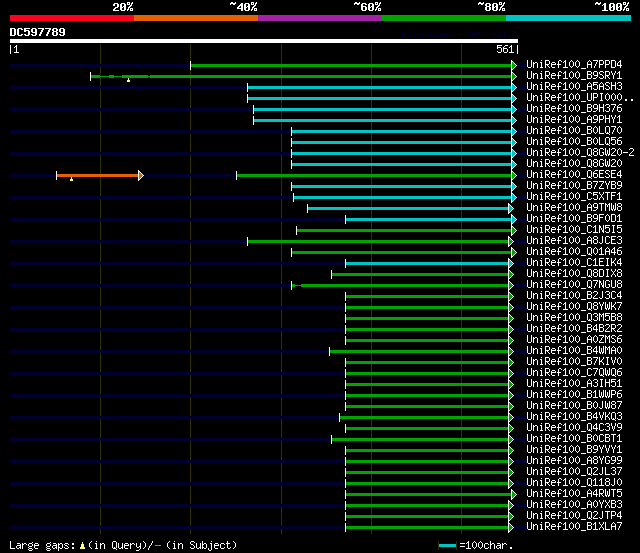Click the UniRef100_B7ZYB9 text
Viewport: 640px width, 553px height.
574,186
